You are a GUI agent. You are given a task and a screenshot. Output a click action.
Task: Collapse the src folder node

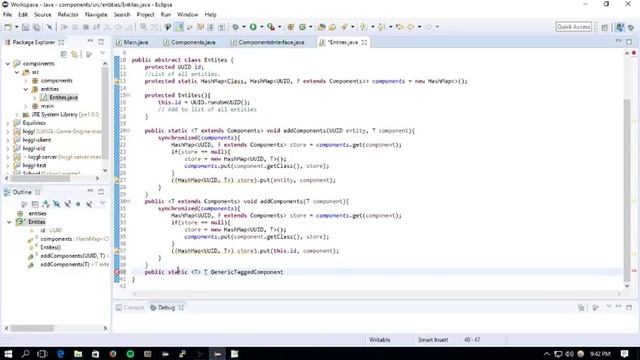[x=17, y=72]
